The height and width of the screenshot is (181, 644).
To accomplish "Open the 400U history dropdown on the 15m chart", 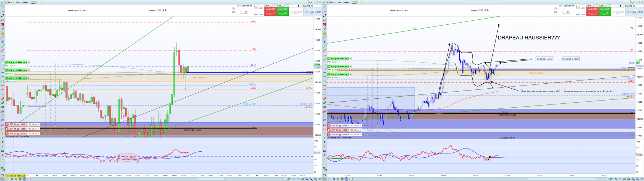I will (26, 2).
